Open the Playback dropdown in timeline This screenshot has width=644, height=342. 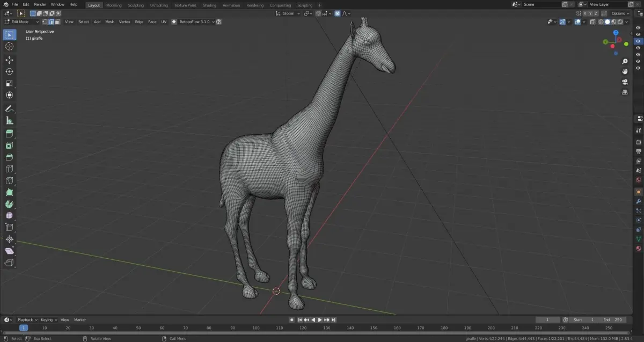pyautogui.click(x=27, y=319)
